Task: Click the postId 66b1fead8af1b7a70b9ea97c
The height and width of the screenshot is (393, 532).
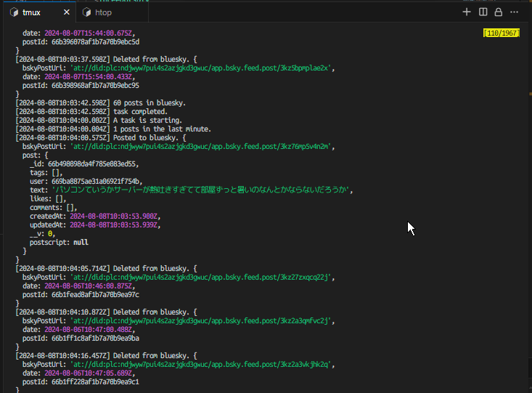Action: [x=95, y=295]
